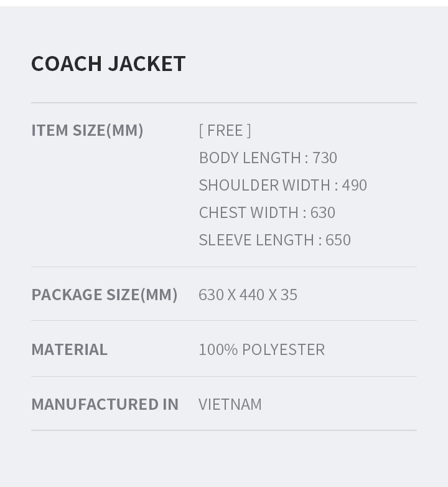Select the VIETNAM country text
This screenshot has width=448, height=487.
[230, 404]
